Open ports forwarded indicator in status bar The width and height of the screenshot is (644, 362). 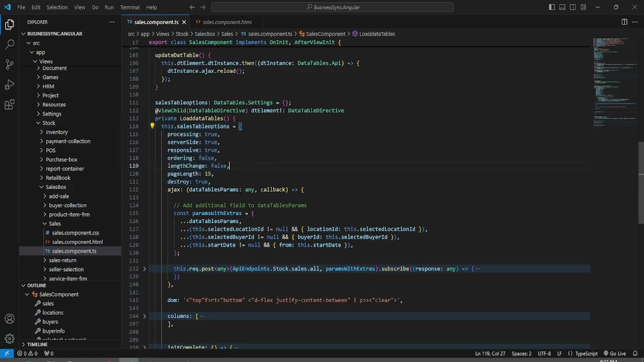tap(49, 353)
